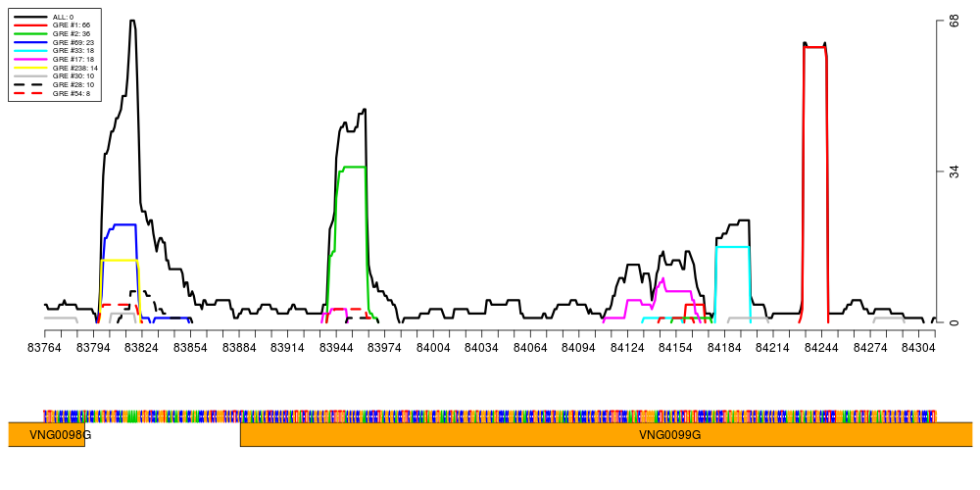The image size is (980, 490).
Task: Click the yellow peak's flat top
Action: 120,261
